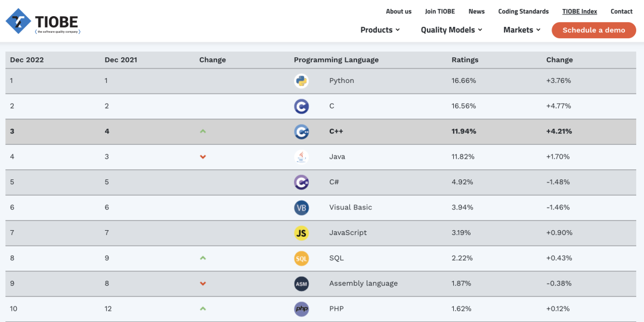Viewport: 644px width, 322px height.
Task: Open the TIOBE Index page
Action: (x=580, y=11)
